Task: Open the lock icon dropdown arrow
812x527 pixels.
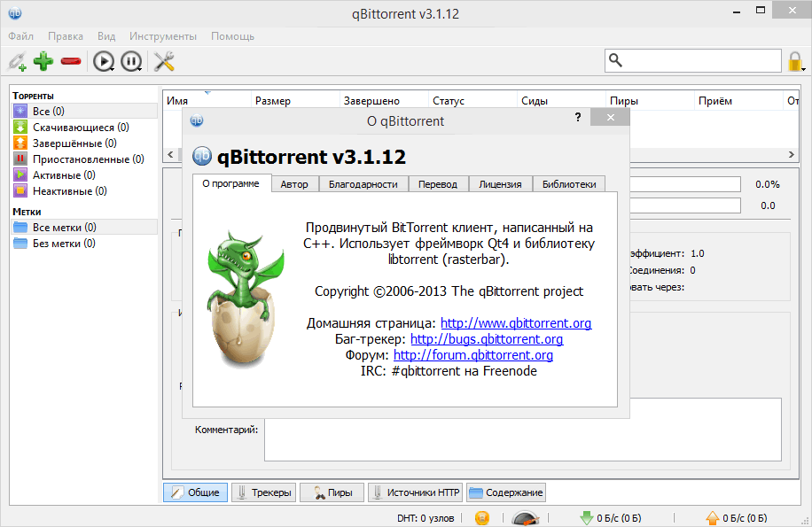Action: (x=803, y=68)
